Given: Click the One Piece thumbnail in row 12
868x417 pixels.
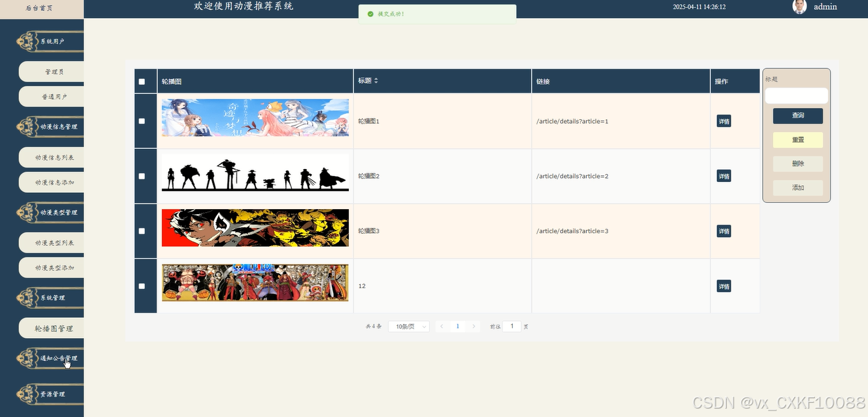Looking at the screenshot, I should coord(255,282).
